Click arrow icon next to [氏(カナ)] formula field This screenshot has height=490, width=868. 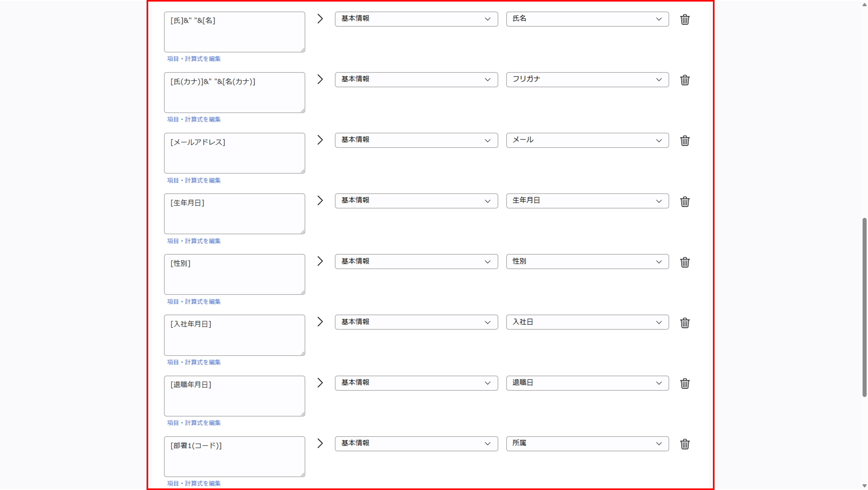(320, 80)
